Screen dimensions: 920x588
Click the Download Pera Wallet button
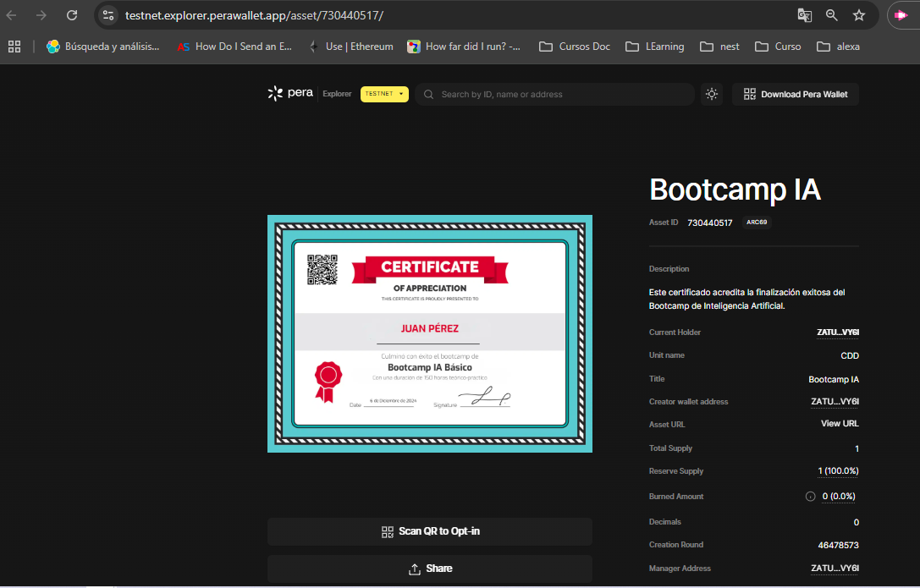tap(796, 94)
